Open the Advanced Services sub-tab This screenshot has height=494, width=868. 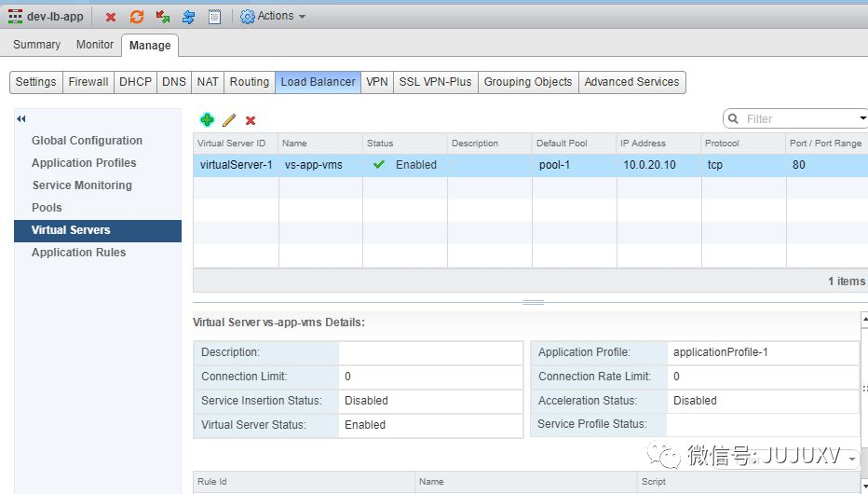631,82
